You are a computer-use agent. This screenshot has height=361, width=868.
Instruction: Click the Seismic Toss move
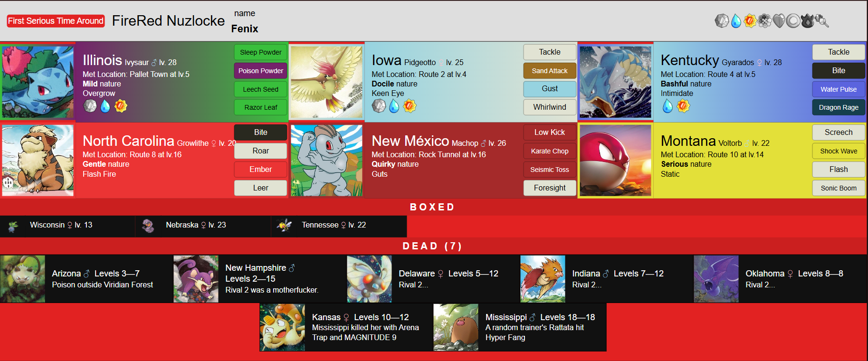pos(550,170)
